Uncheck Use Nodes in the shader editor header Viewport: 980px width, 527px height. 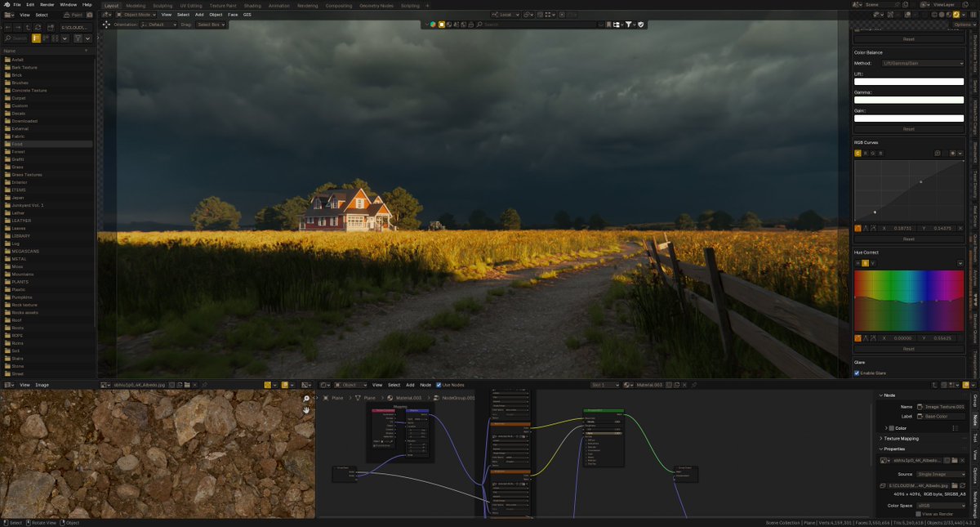coord(439,385)
